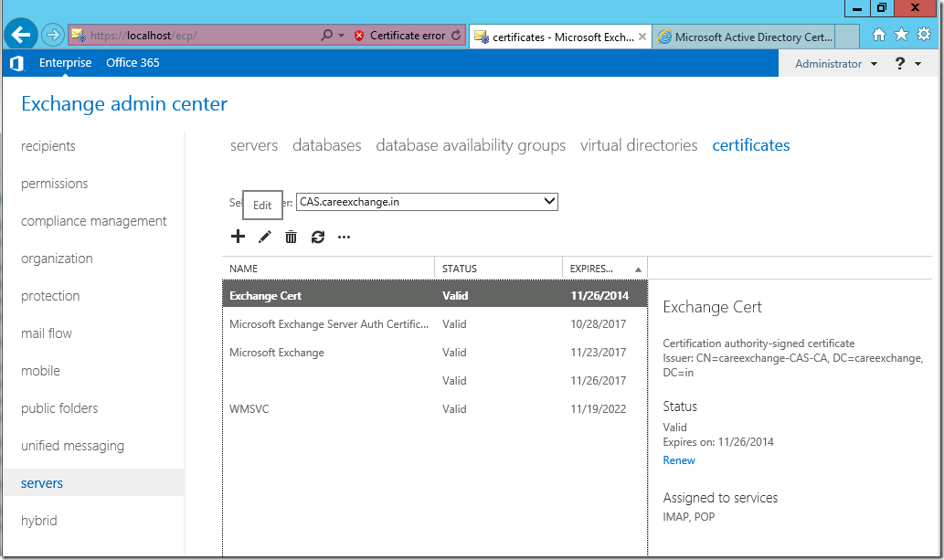Select the certificates - Microsoft Exchange browser tab
Viewport: 944px width, 560px height.
(560, 37)
